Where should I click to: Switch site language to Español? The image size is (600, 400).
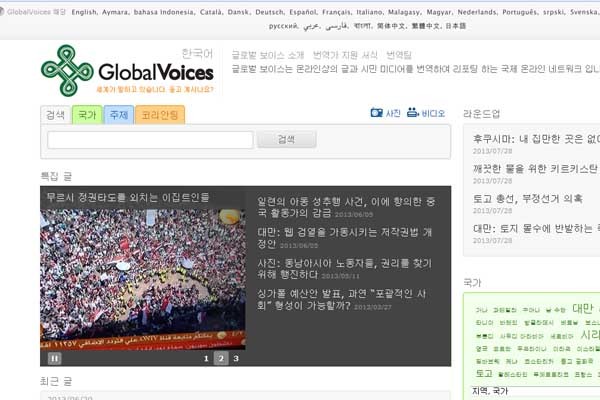coord(303,12)
